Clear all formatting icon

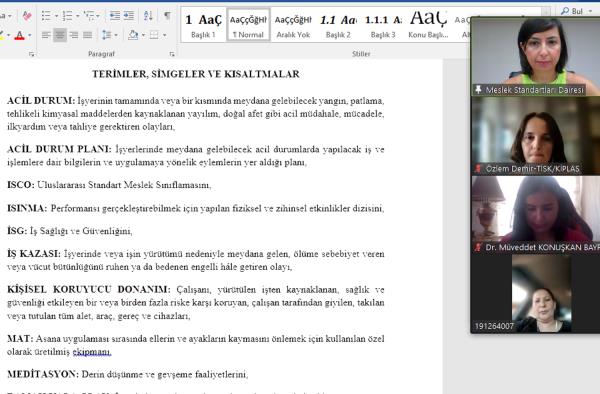click(27, 16)
